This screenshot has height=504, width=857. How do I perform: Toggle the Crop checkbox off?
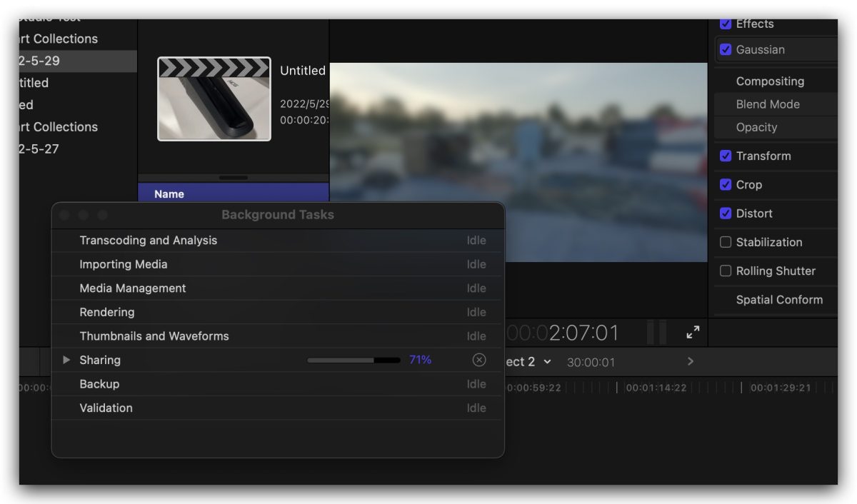[x=726, y=184]
